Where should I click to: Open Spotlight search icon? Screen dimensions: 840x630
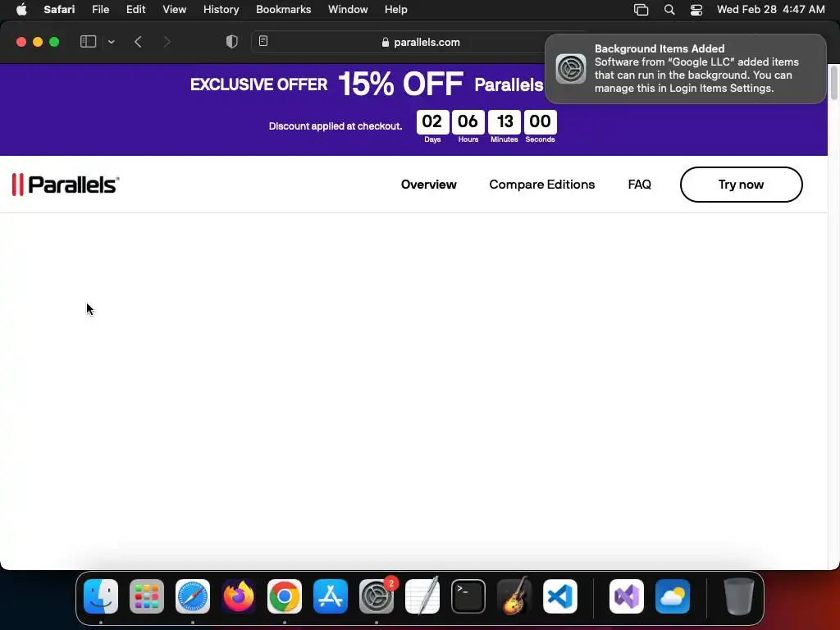coord(669,9)
